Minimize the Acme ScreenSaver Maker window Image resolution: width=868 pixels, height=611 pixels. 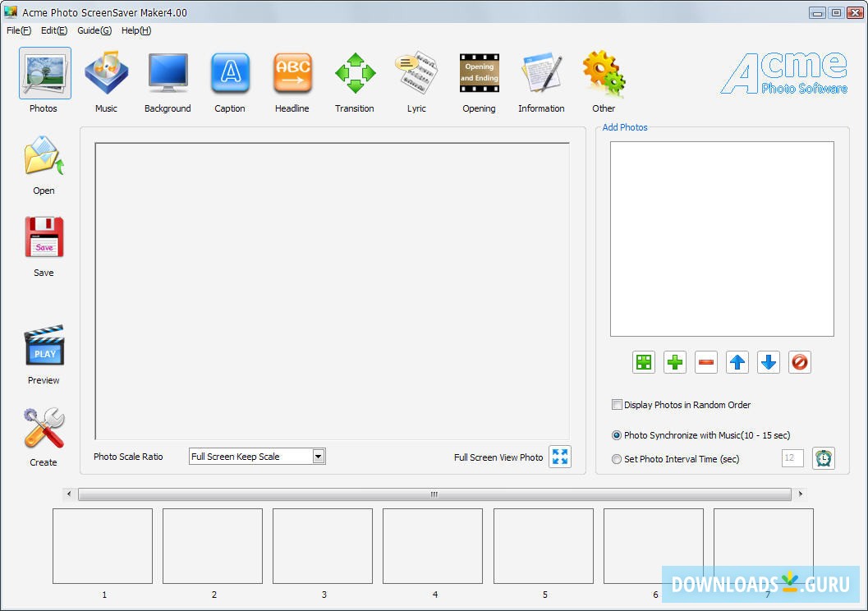click(817, 13)
